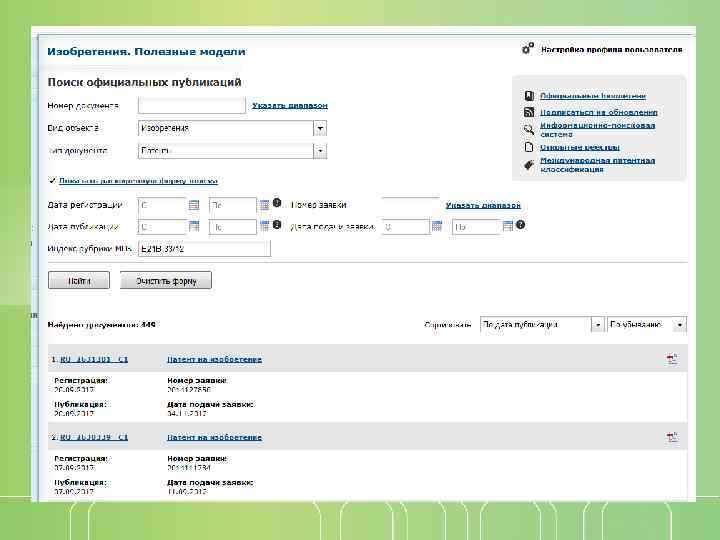The height and width of the screenshot is (540, 720).
Task: Focus the document number input field
Action: [x=192, y=106]
